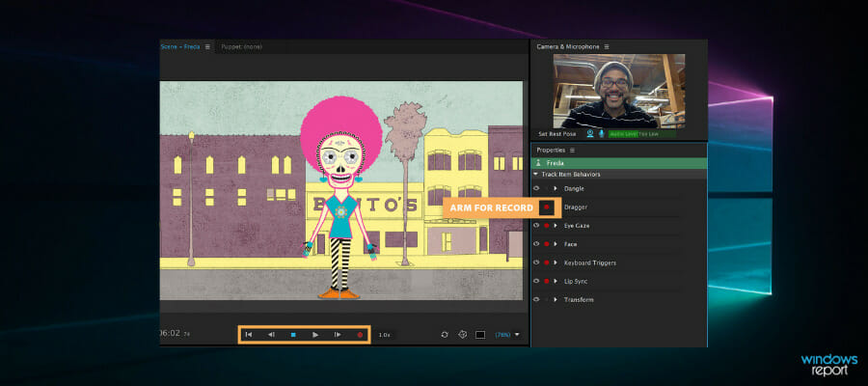Screen dimensions: 868x386
Task: Open the scene zoom dropdown arrow
Action: [x=518, y=335]
